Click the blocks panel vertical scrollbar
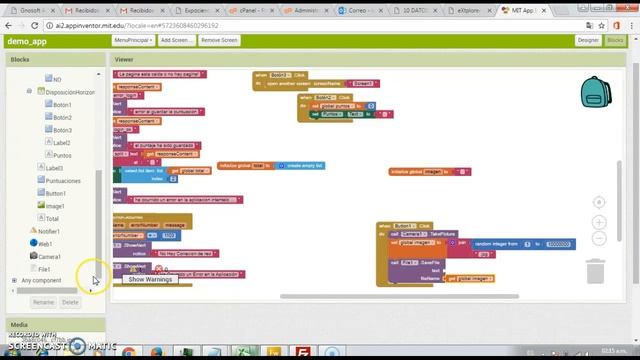 [98, 224]
